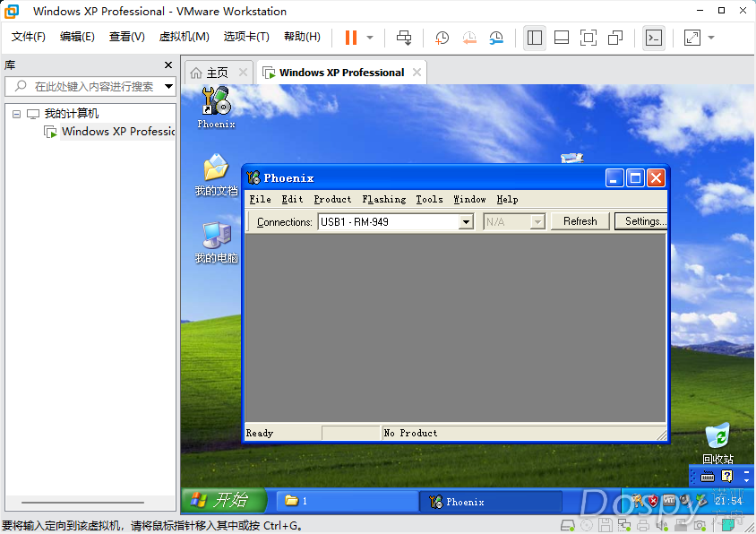Click the 我的文档 desktop icon
Viewport: 756px width, 534px height.
[x=216, y=175]
